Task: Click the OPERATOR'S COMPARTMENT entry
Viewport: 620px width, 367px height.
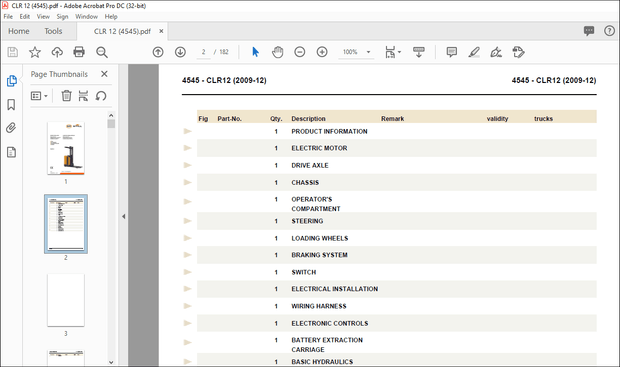Action: tap(316, 204)
